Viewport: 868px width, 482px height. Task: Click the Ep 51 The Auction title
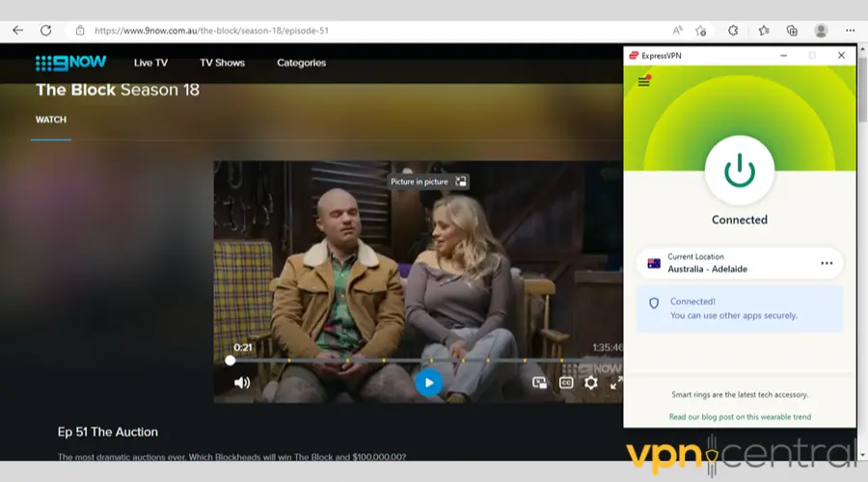point(108,432)
